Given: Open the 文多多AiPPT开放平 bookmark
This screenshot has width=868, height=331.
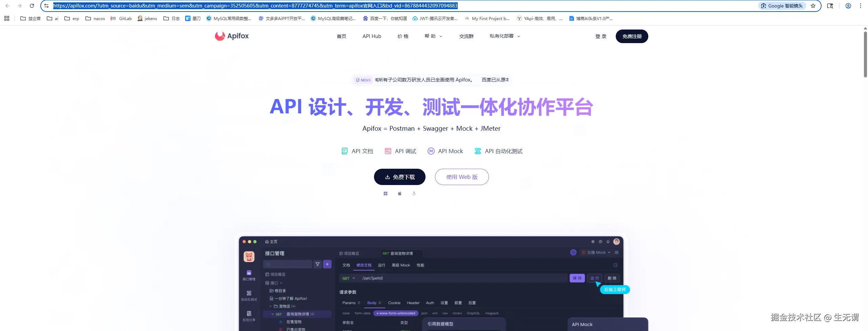Looking at the screenshot, I should pyautogui.click(x=282, y=18).
